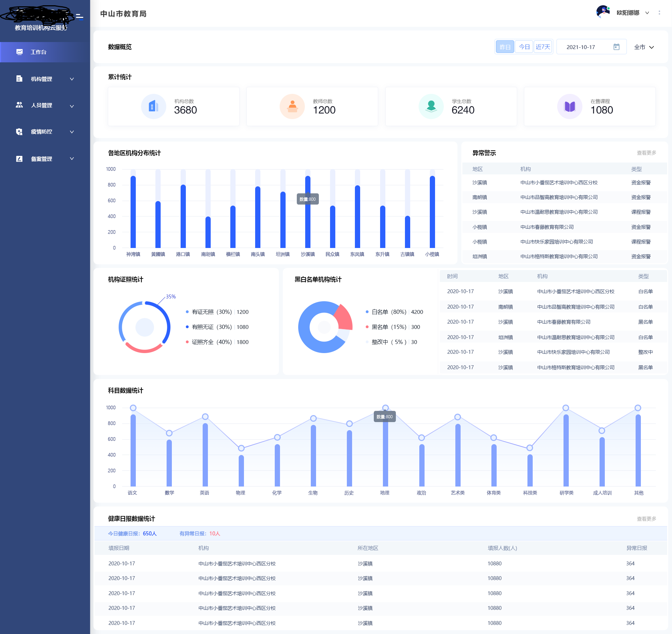
Task: Click the 机构总数 3680 statistic card
Action: click(x=174, y=106)
